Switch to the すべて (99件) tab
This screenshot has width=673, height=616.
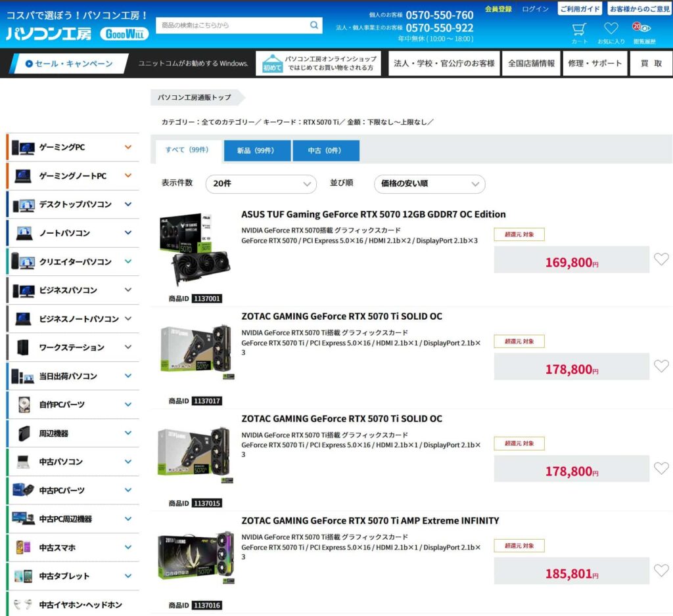point(187,150)
